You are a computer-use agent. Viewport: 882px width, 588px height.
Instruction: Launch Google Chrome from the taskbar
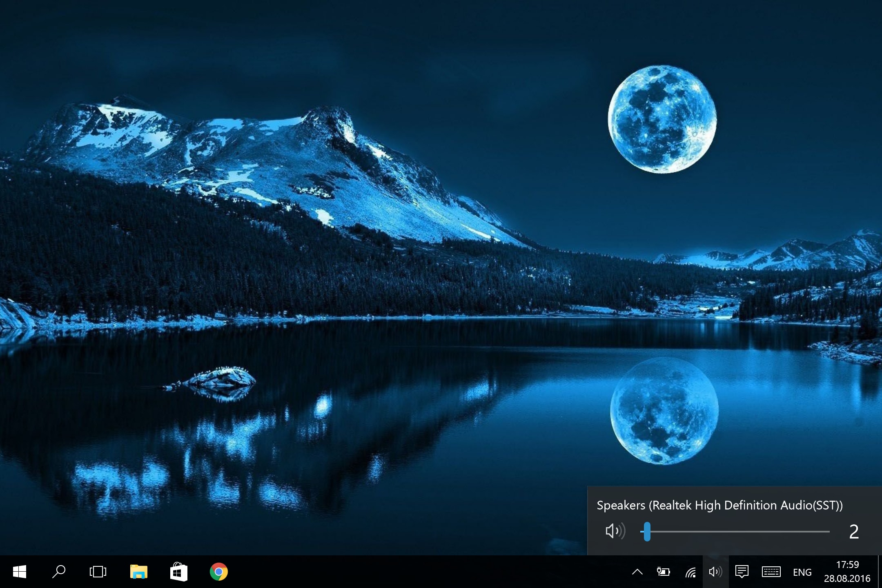219,572
